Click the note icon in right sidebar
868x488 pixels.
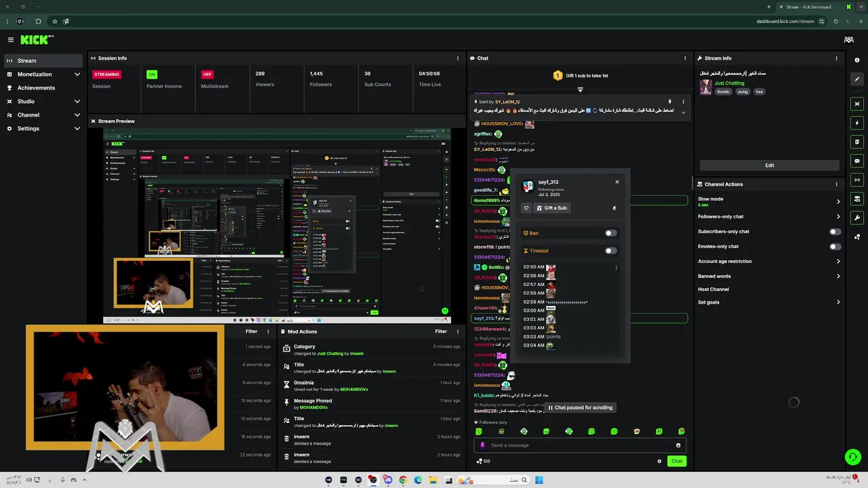[857, 142]
